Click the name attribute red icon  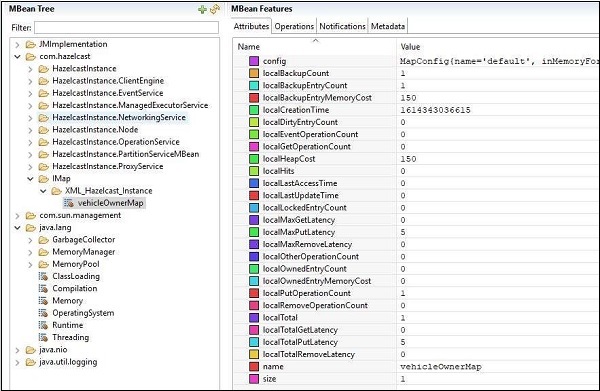click(254, 367)
